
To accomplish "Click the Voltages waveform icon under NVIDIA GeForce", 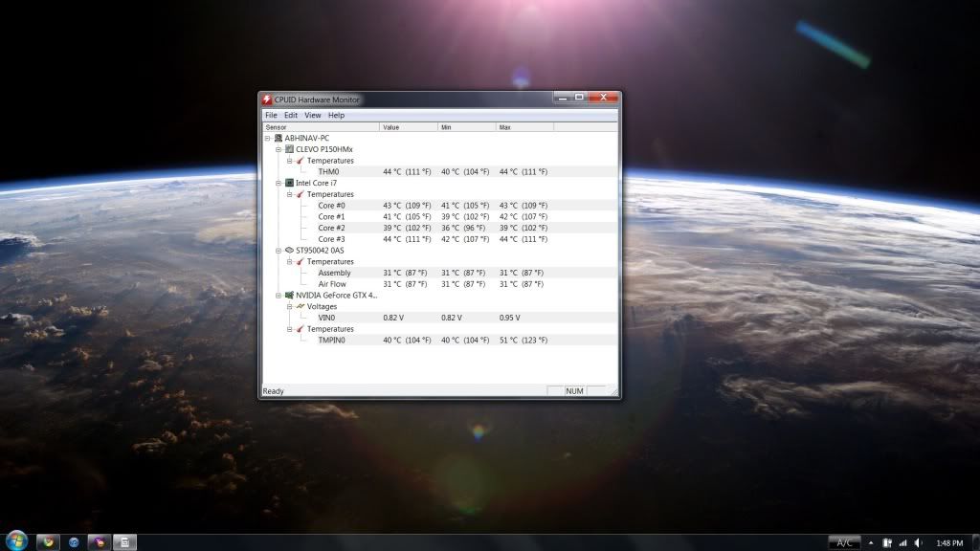I will coord(301,307).
